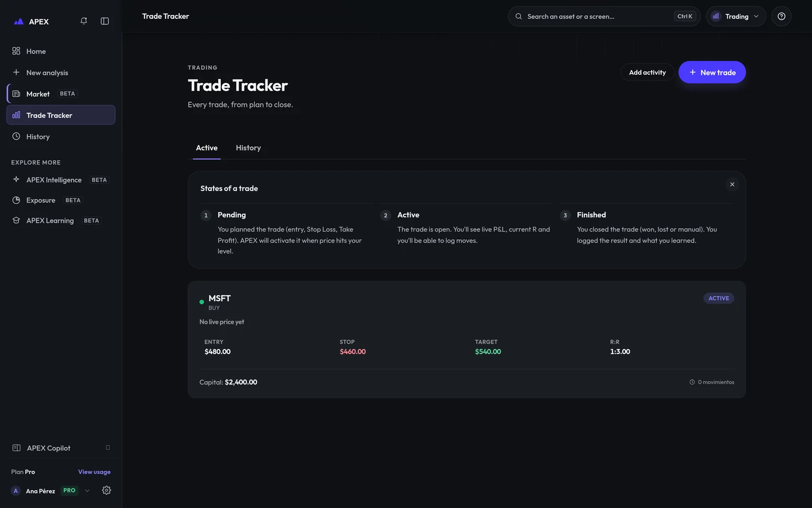Click the small square icon beside APEX Copilot

108,448
